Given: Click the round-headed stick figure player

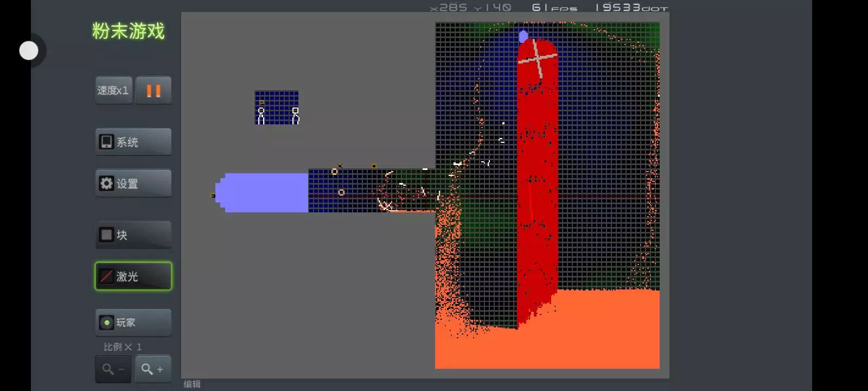Looking at the screenshot, I should 261,115.
